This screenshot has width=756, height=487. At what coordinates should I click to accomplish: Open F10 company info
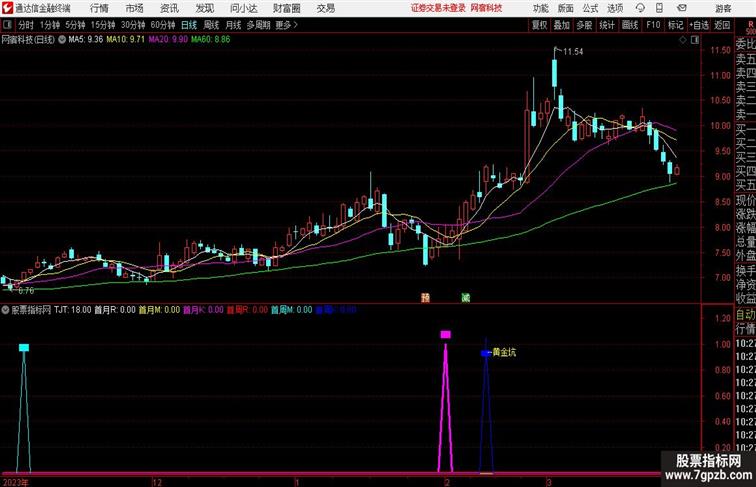[x=653, y=25]
